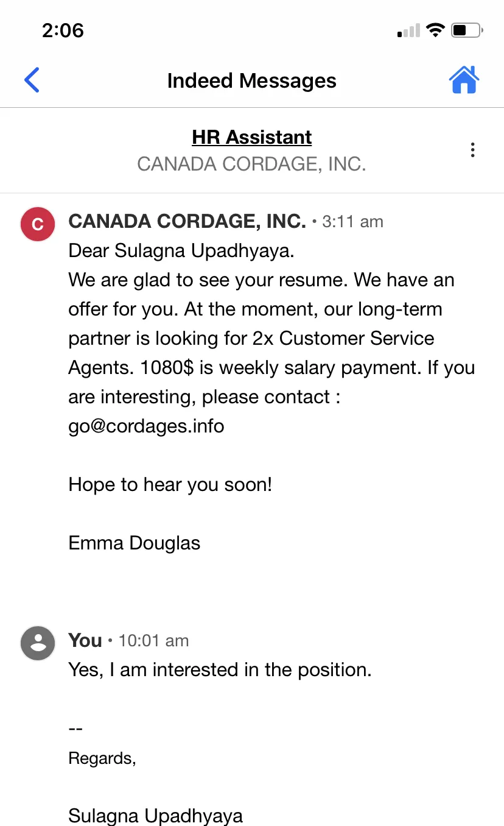Image resolution: width=504 pixels, height=826 pixels.
Task: Open the home icon in header
Action: (464, 80)
